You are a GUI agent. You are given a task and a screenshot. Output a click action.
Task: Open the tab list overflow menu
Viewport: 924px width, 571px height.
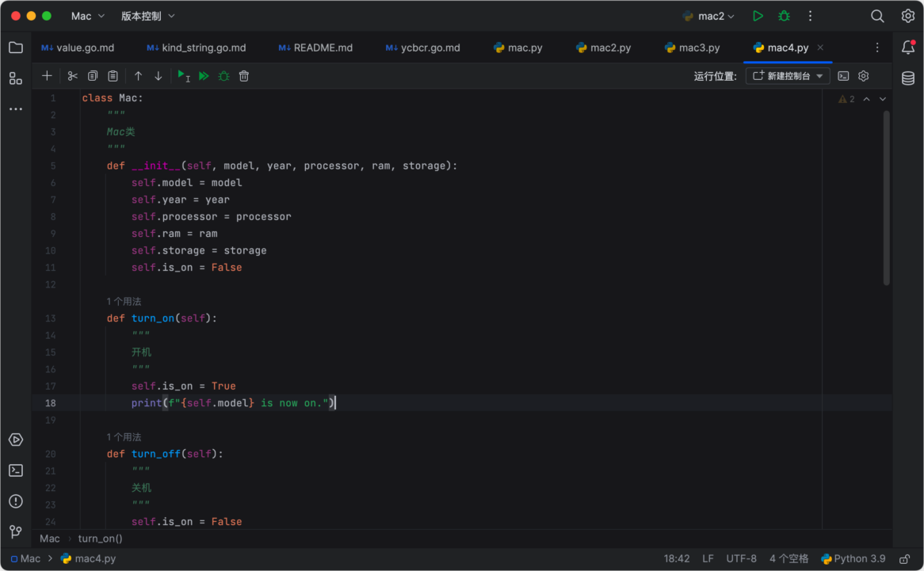click(877, 48)
